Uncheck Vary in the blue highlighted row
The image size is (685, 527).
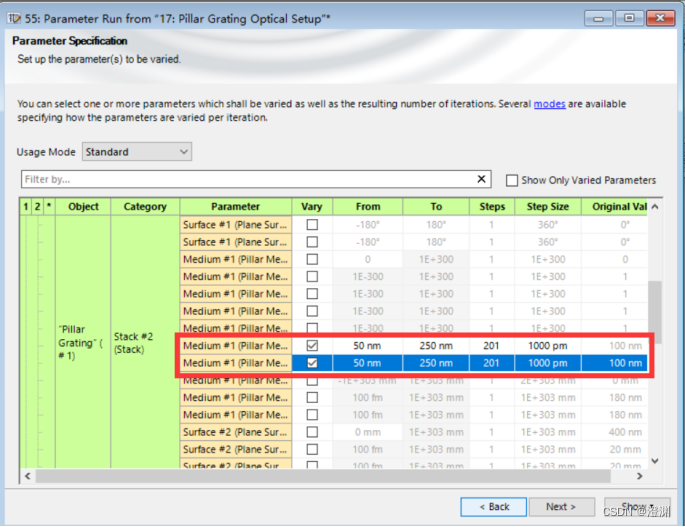tap(312, 363)
